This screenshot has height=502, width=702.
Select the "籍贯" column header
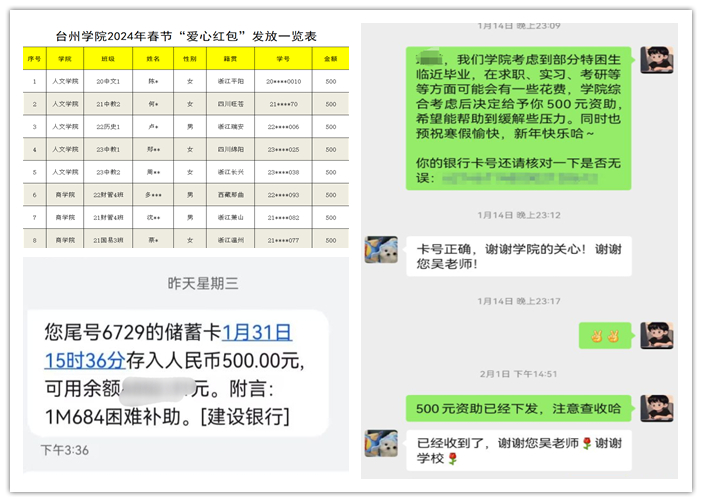coord(234,60)
